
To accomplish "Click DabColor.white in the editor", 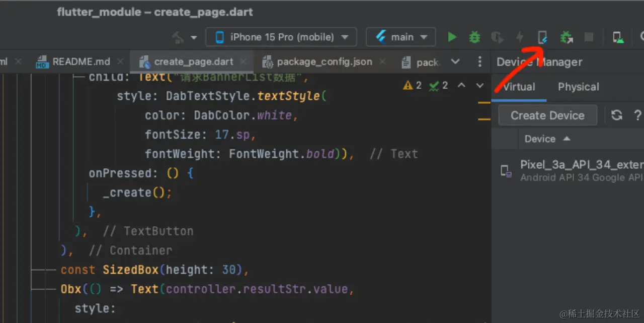I will pyautogui.click(x=243, y=115).
